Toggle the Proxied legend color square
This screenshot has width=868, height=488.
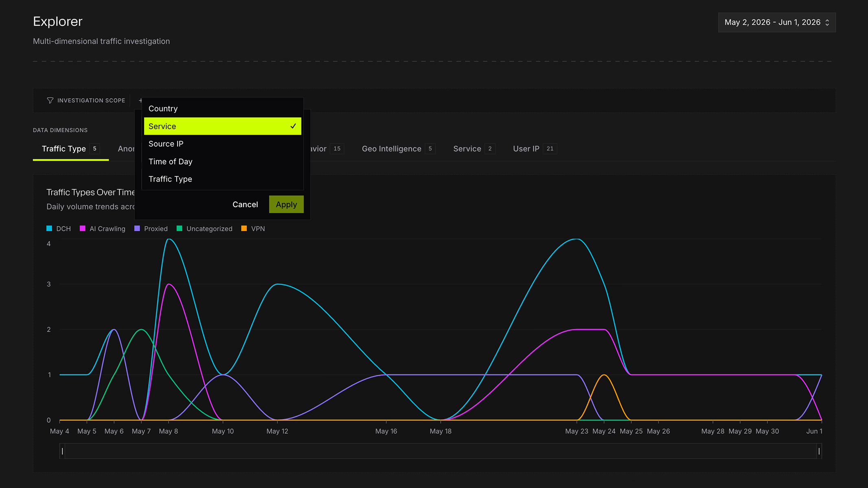click(137, 228)
